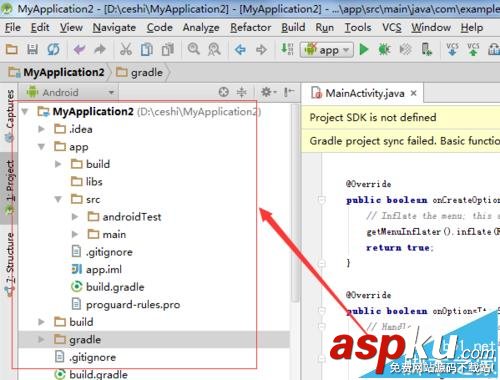Viewport: 500px width, 380px height.
Task: Click the Synchronize toolbar icon
Action: coord(53,49)
